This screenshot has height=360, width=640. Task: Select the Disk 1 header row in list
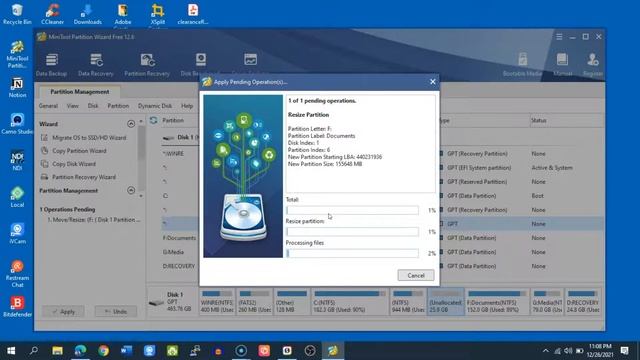point(180,138)
